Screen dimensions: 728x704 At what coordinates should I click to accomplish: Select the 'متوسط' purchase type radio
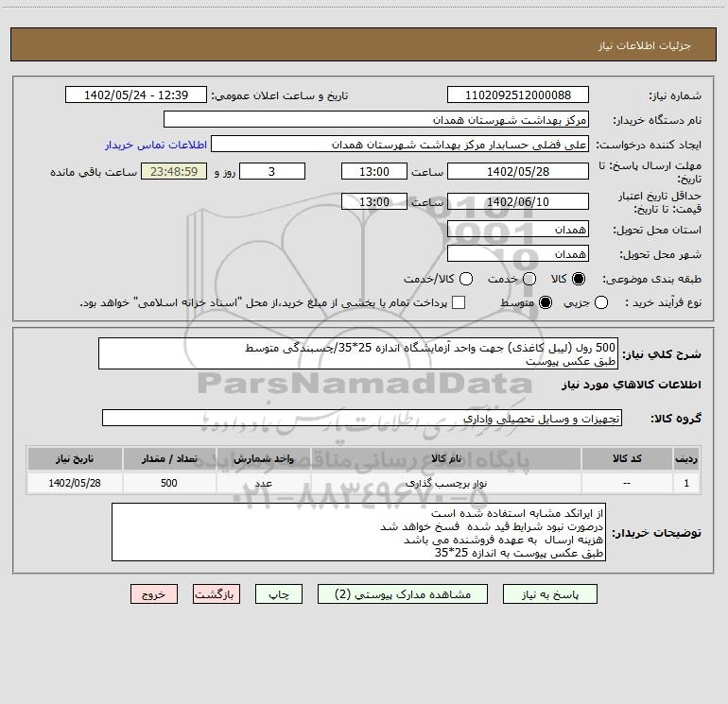click(x=546, y=302)
